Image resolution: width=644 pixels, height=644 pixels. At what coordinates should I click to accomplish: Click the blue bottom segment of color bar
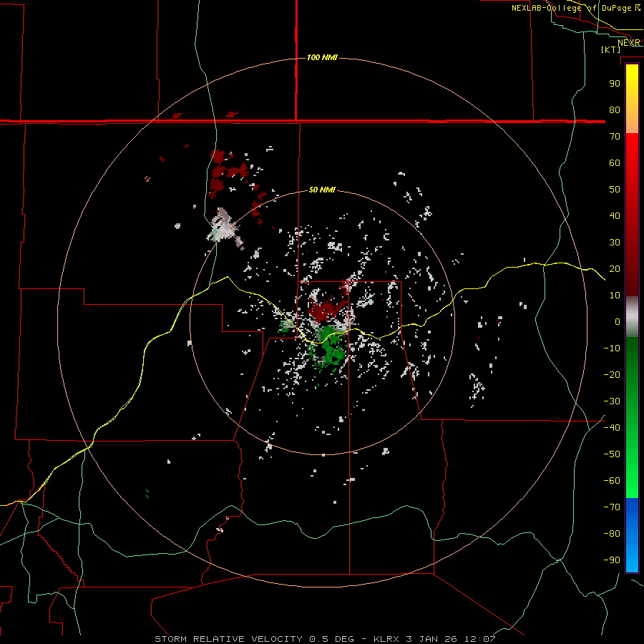632,535
